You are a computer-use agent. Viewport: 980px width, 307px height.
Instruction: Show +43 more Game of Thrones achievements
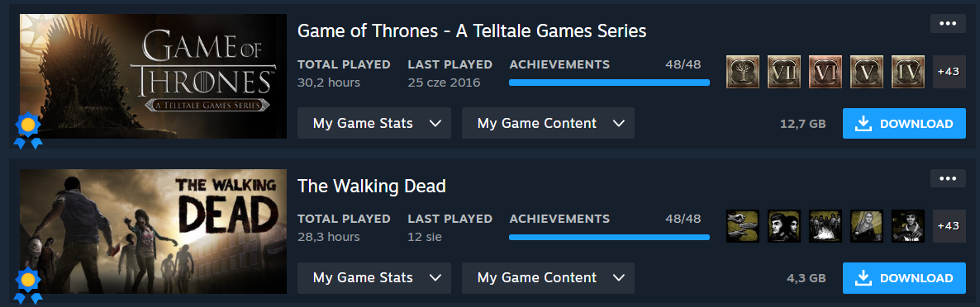click(949, 72)
